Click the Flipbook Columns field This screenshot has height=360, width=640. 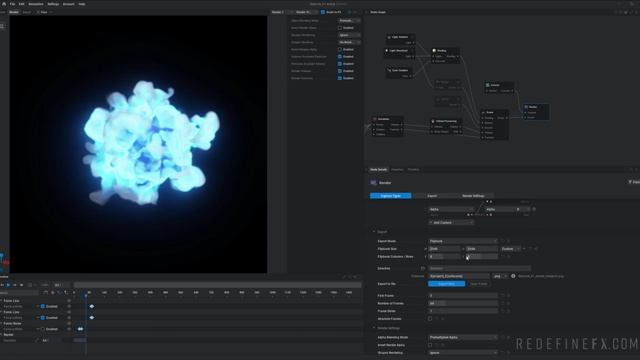pyautogui.click(x=444, y=257)
